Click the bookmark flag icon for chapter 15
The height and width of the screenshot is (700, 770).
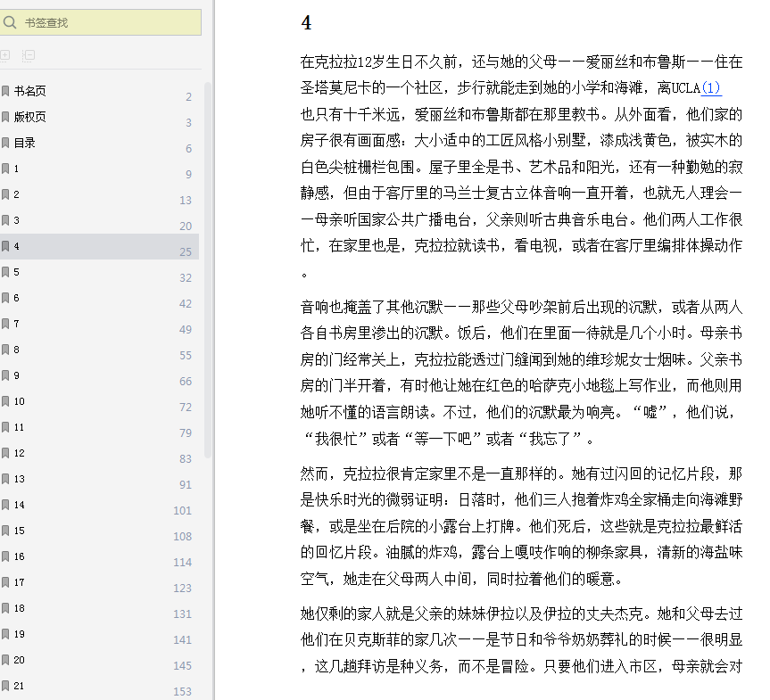tap(5, 531)
